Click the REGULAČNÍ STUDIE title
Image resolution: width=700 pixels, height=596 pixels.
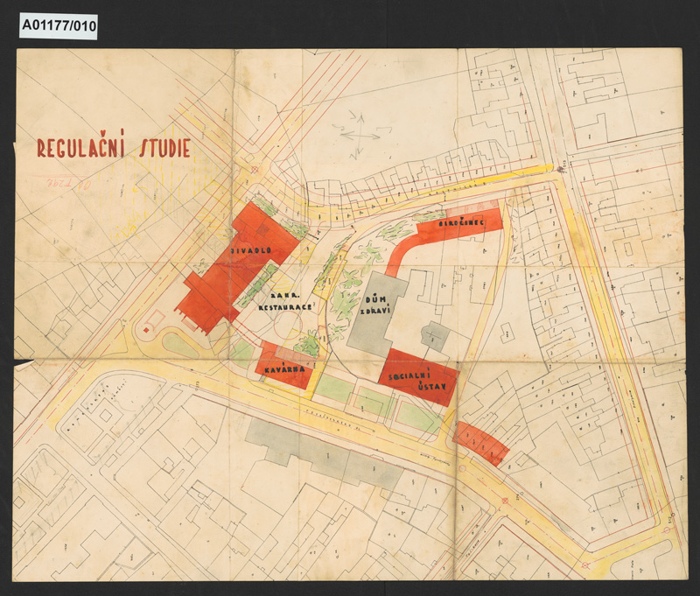pos(114,145)
